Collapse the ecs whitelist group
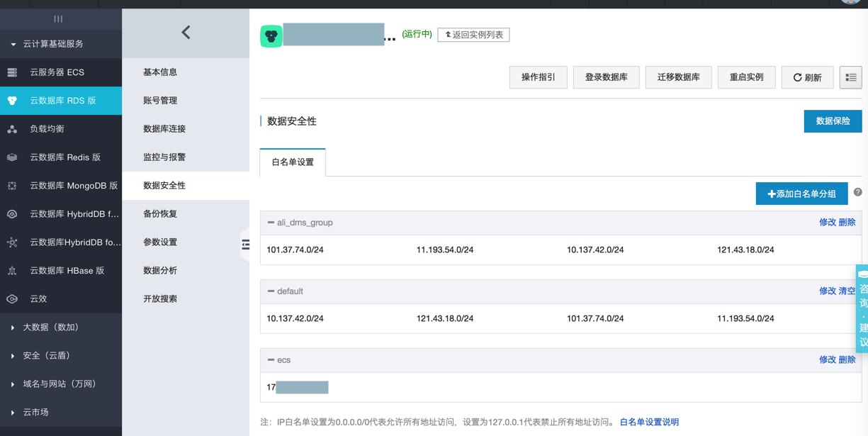Image resolution: width=868 pixels, height=436 pixels. point(271,360)
